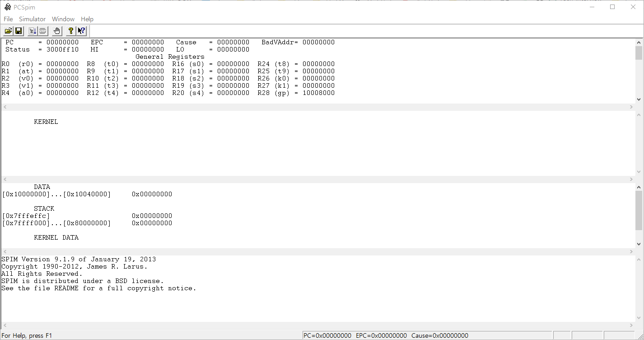Click left arrow of DATA pane horizontal scrollbar

tap(5, 252)
